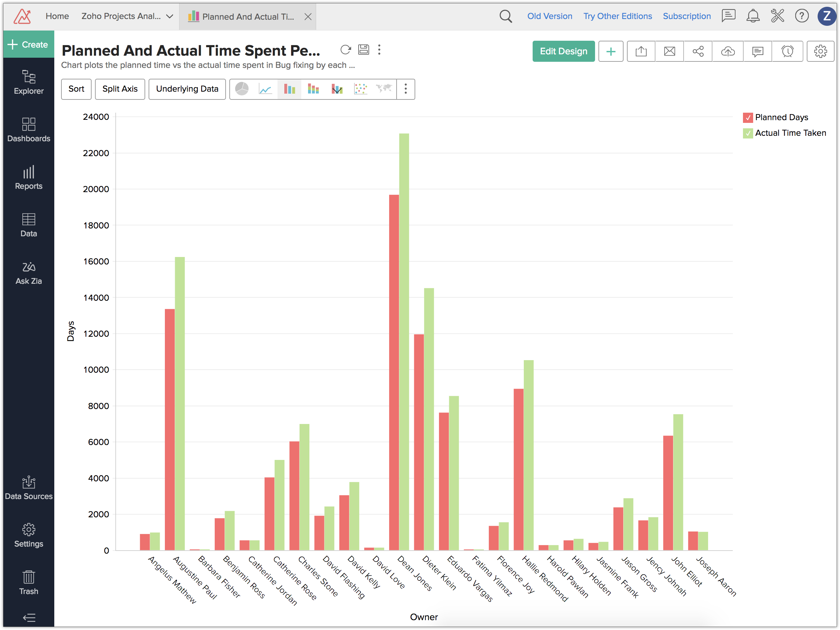Open the Old Version link
The image size is (840, 630).
click(x=549, y=16)
